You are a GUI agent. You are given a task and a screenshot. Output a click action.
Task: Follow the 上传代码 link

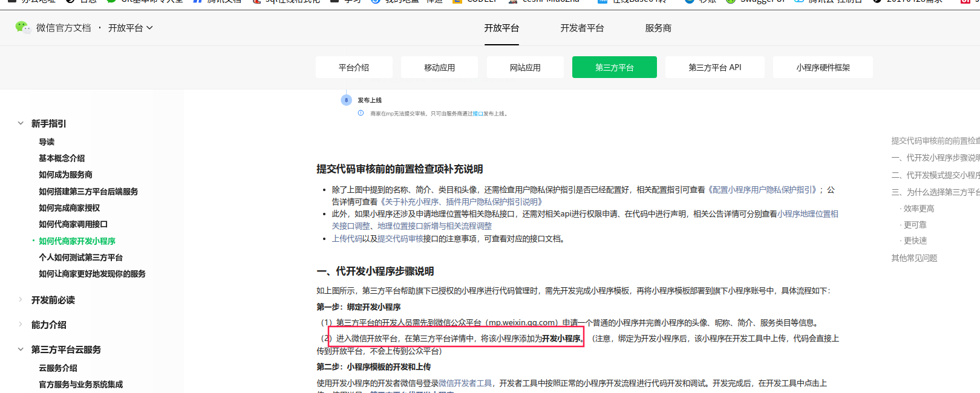tap(347, 239)
